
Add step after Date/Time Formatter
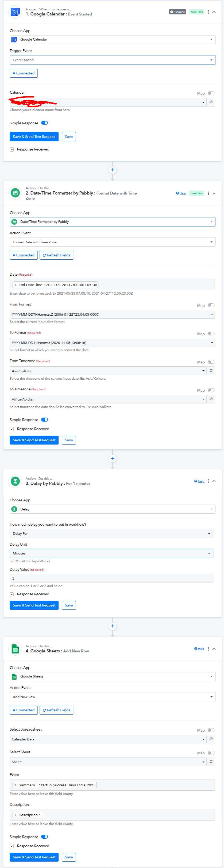coord(113,458)
